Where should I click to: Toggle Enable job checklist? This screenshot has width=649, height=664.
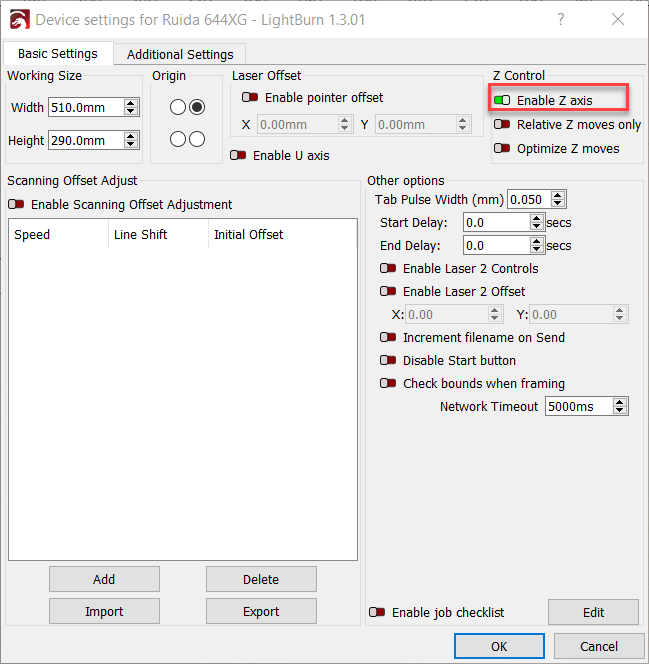377,612
